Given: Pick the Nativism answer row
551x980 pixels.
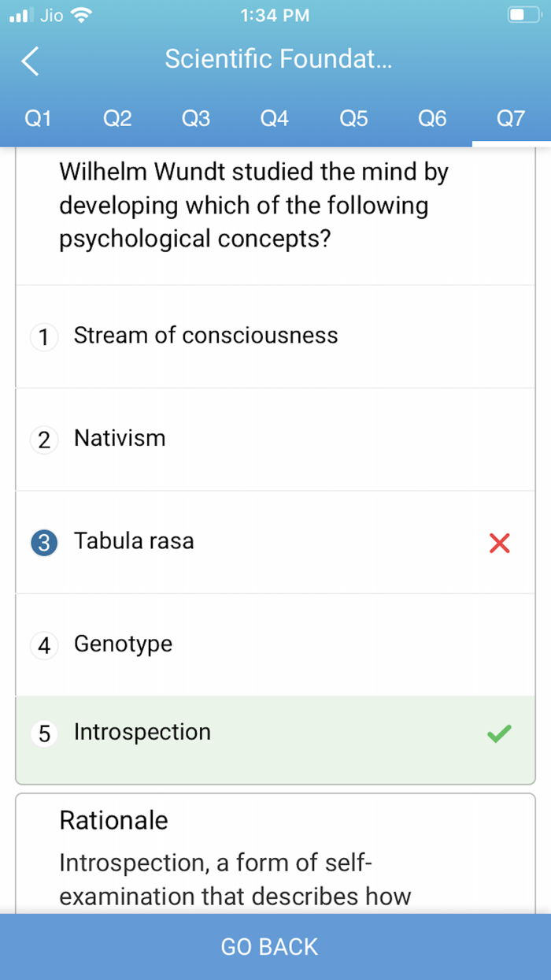Looking at the screenshot, I should (x=120, y=438).
